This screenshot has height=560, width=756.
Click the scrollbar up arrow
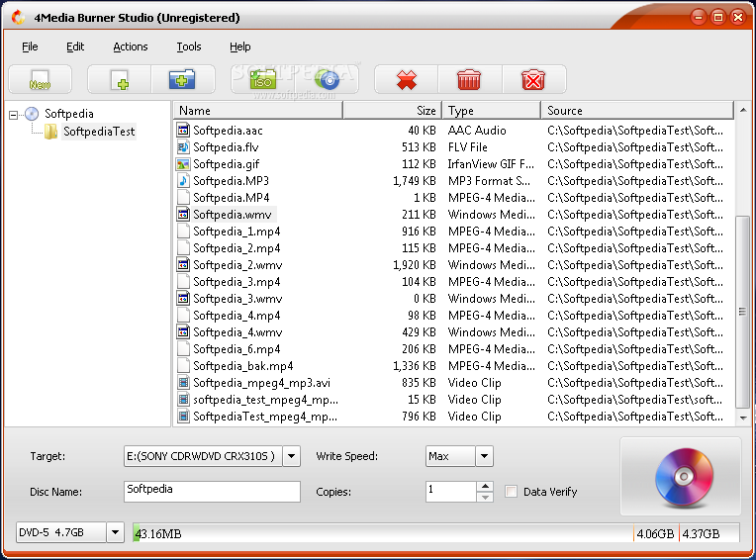(x=743, y=111)
